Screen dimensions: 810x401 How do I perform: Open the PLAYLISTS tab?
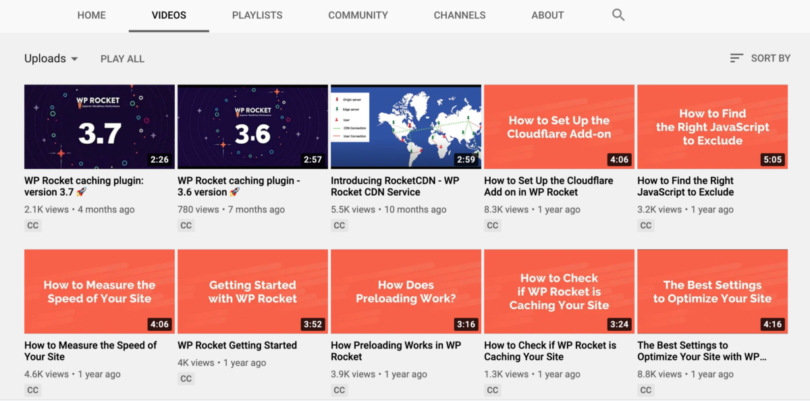coord(257,16)
